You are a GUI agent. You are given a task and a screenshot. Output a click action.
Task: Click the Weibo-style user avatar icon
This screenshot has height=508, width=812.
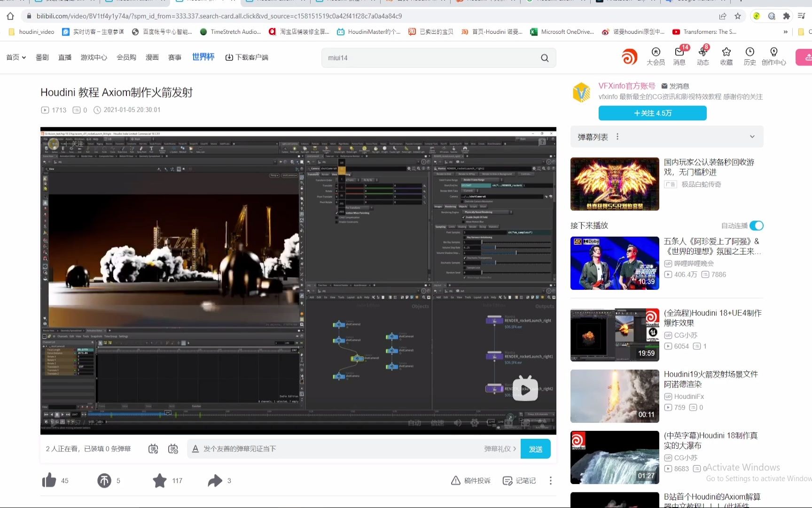point(630,57)
